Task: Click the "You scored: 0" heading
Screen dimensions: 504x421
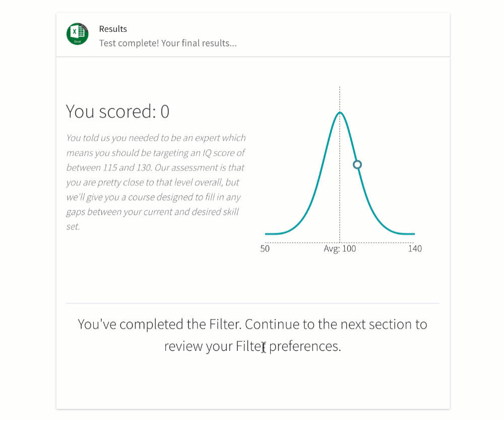Action: click(117, 111)
